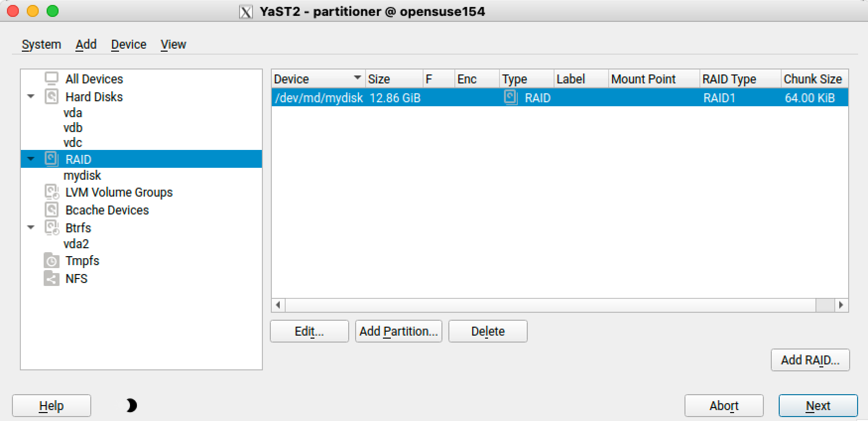Click the Enc column header

[477, 79]
